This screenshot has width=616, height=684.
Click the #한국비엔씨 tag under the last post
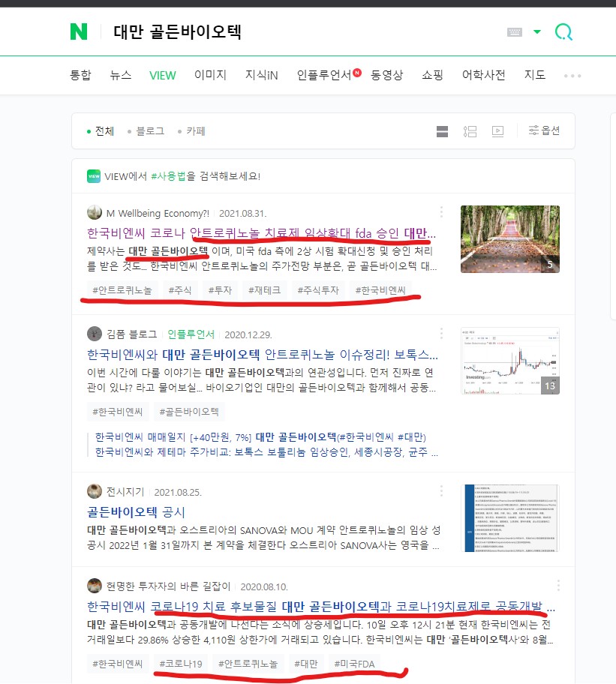pos(118,664)
